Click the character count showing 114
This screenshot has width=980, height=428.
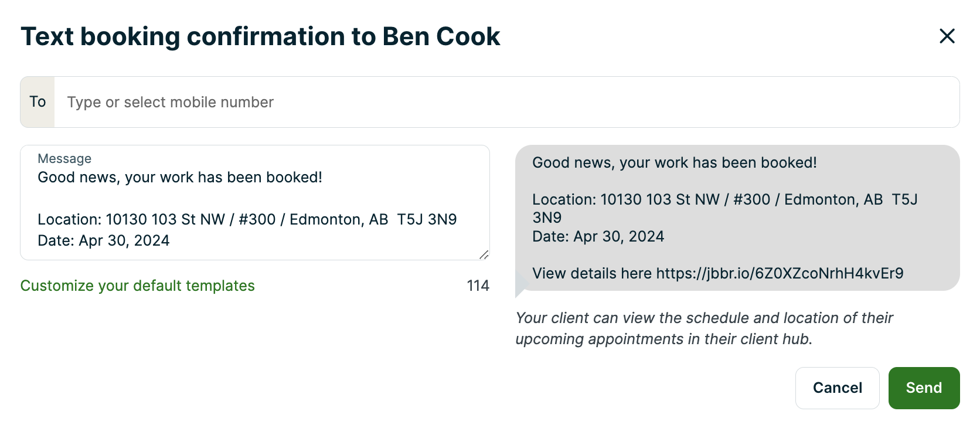478,286
